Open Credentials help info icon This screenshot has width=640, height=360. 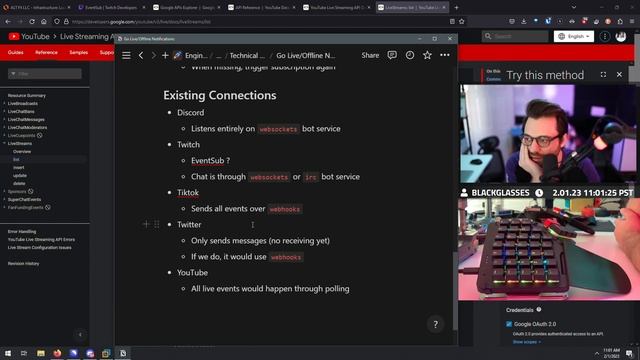(539, 310)
